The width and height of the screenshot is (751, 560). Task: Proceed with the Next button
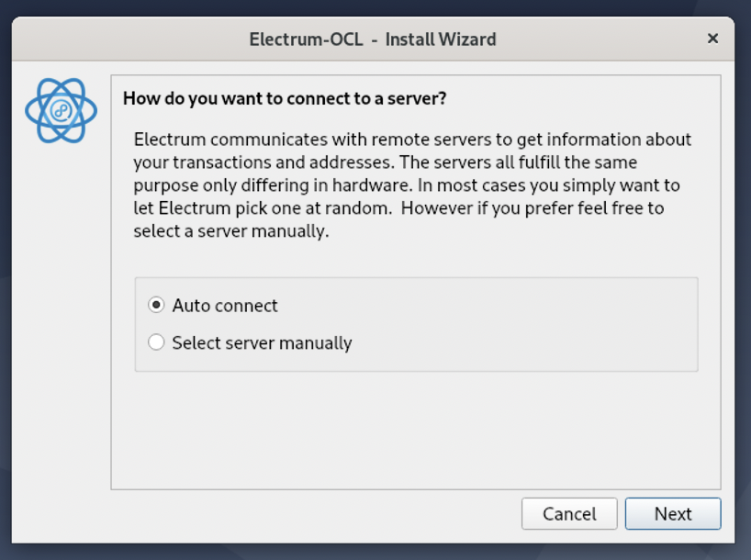673,513
